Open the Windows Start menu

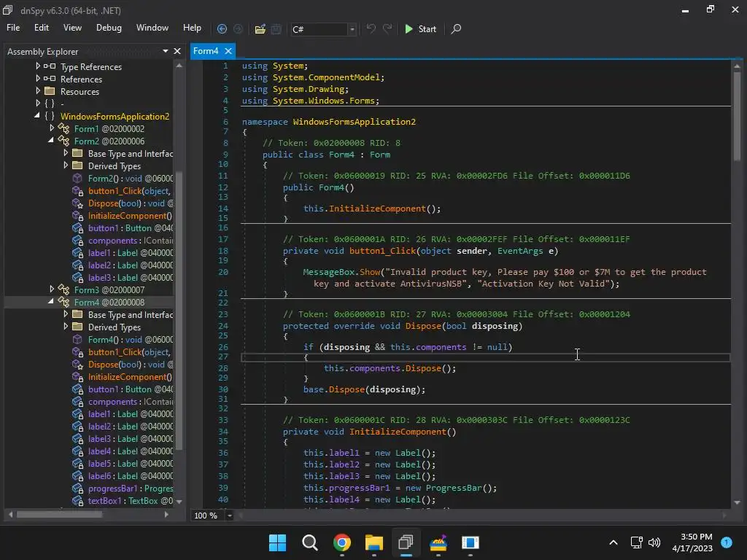(x=278, y=542)
